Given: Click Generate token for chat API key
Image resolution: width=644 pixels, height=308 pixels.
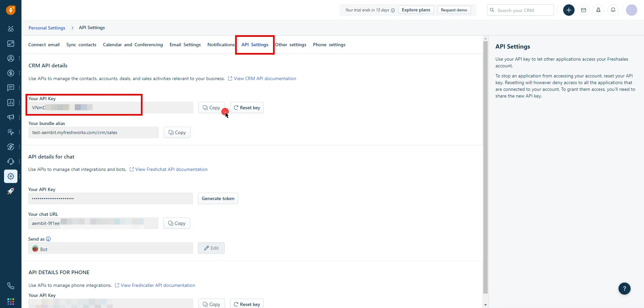Looking at the screenshot, I should coord(218,198).
